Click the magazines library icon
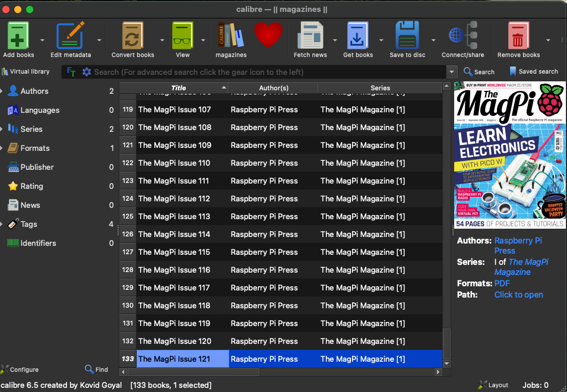Screen dimensions: 567x392 point(231,36)
